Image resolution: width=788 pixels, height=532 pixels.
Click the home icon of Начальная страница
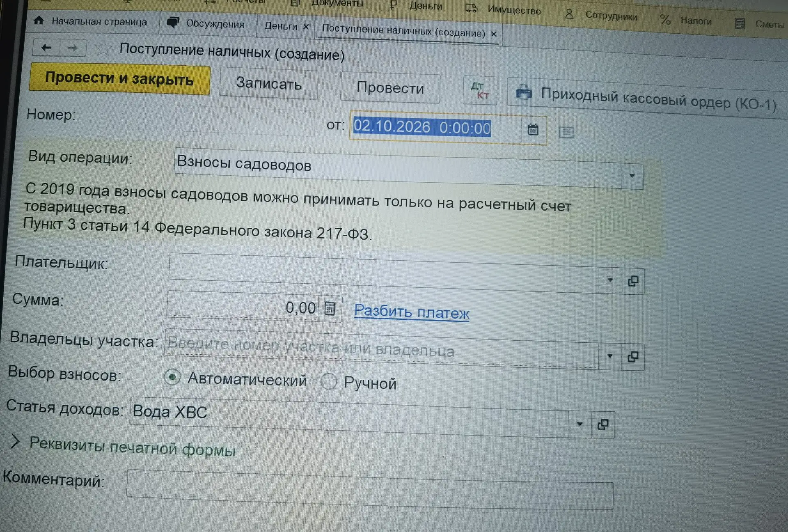click(x=39, y=20)
